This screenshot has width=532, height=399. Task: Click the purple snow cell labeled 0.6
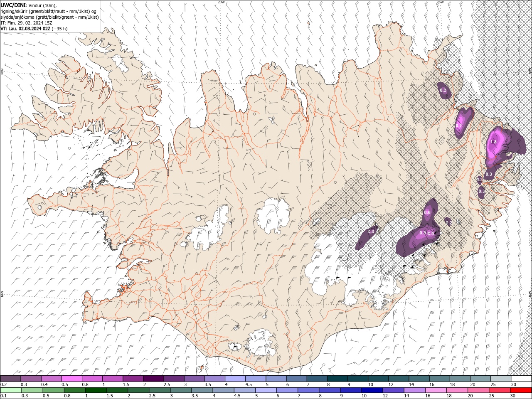[x=430, y=212]
